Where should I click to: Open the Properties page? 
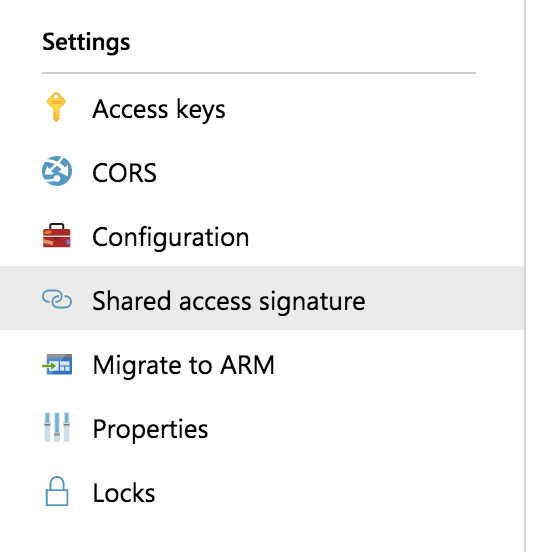150,429
